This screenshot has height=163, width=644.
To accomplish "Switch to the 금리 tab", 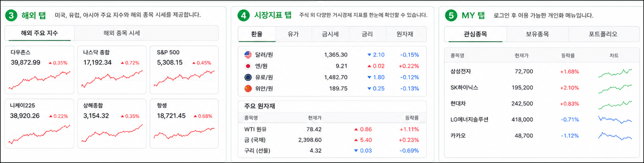I will point(367,34).
